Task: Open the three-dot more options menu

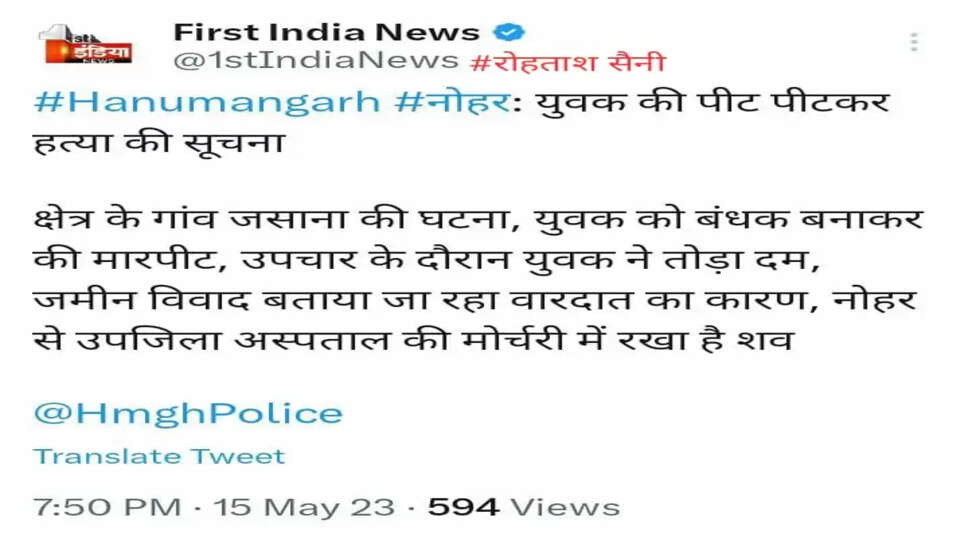Action: tap(914, 42)
